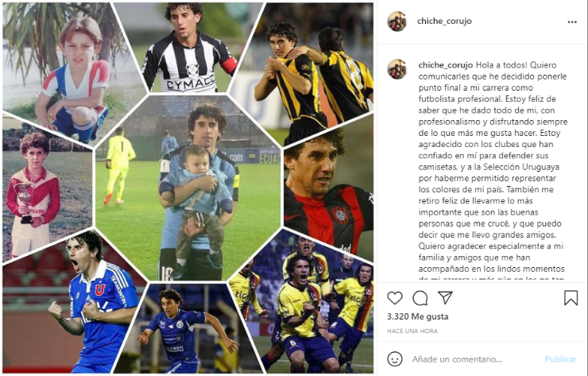Share the post with the paper plane icon
This screenshot has height=376, width=588.
(x=445, y=297)
